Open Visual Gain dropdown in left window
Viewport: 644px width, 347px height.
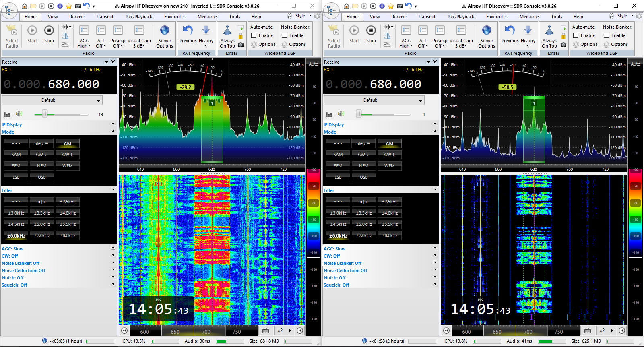139,43
